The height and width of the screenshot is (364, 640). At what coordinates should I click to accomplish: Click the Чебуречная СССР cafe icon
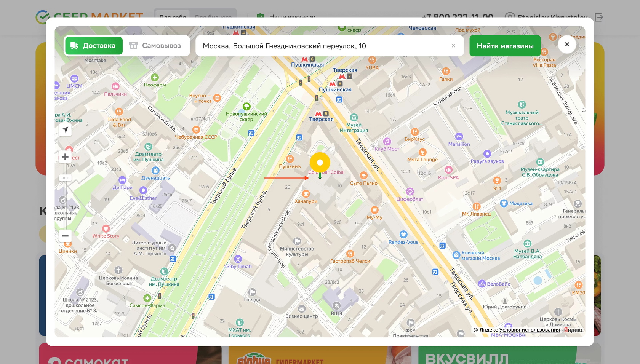(196, 129)
